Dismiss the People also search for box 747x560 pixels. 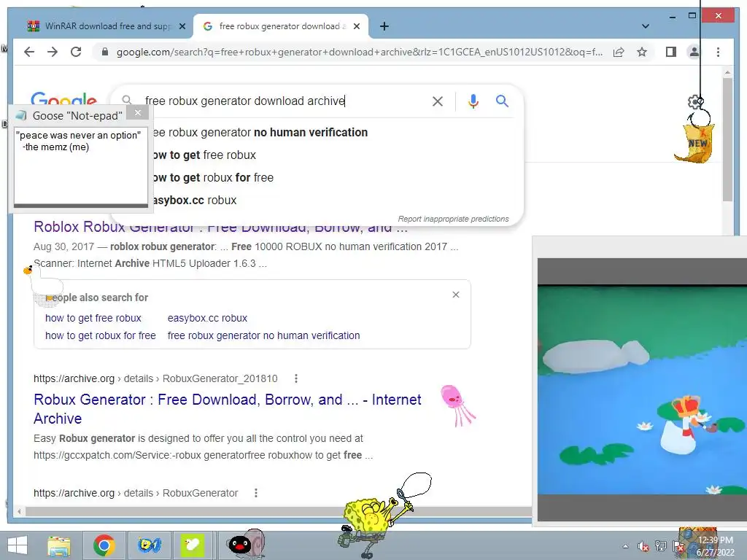(x=456, y=295)
